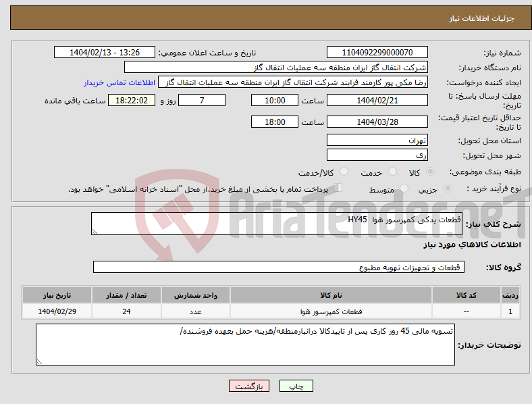Image resolution: width=532 pixels, height=404 pixels.
Task: Click the تعداد / مقدار column header
Action: click(x=126, y=295)
